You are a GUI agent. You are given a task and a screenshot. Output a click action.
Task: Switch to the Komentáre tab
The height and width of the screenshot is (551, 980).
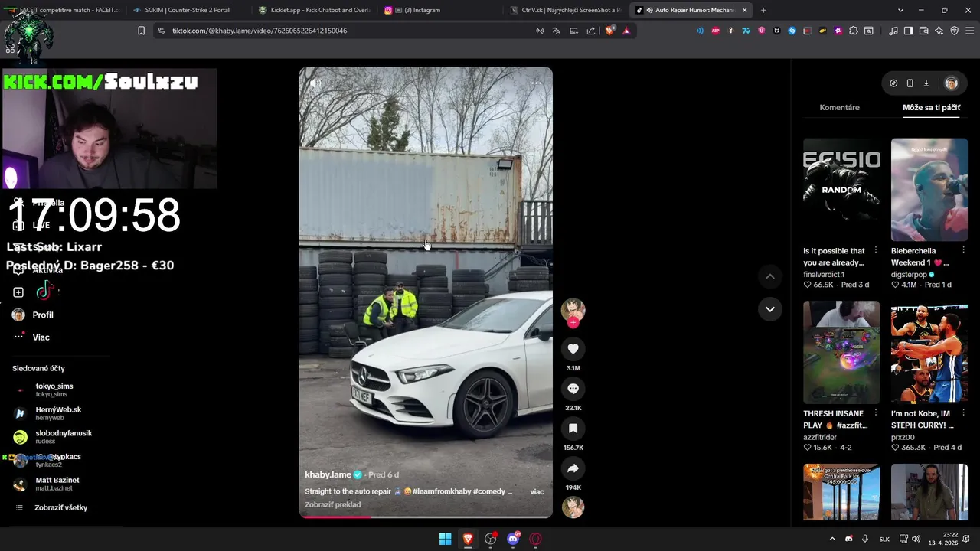(x=839, y=107)
